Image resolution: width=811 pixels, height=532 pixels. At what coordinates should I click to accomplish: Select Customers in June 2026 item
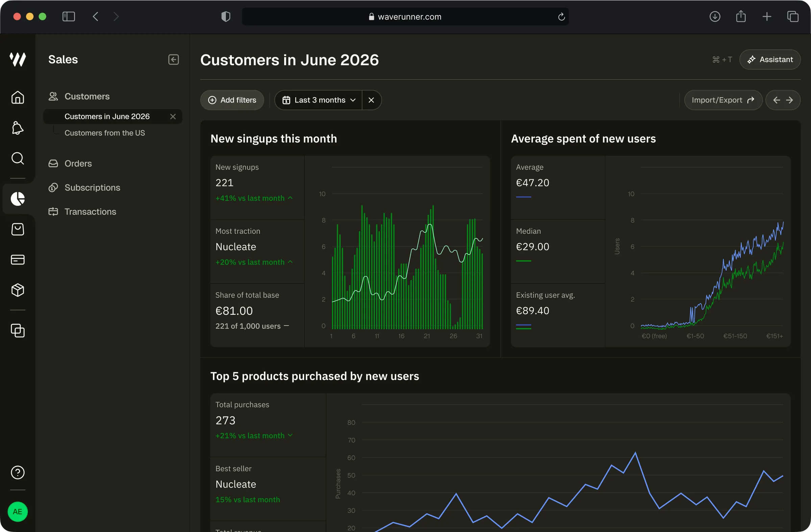(x=113, y=117)
